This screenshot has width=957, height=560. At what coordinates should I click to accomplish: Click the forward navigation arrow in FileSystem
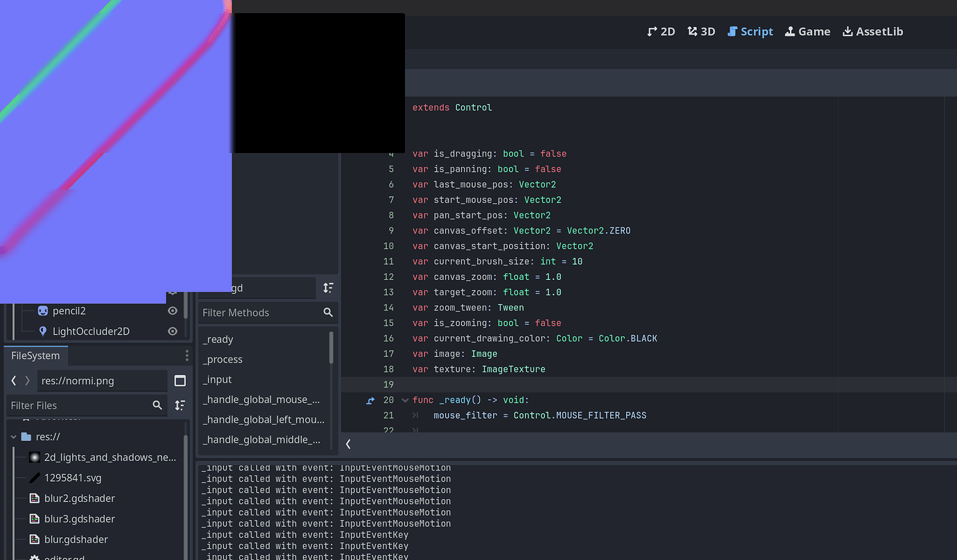pyautogui.click(x=26, y=380)
